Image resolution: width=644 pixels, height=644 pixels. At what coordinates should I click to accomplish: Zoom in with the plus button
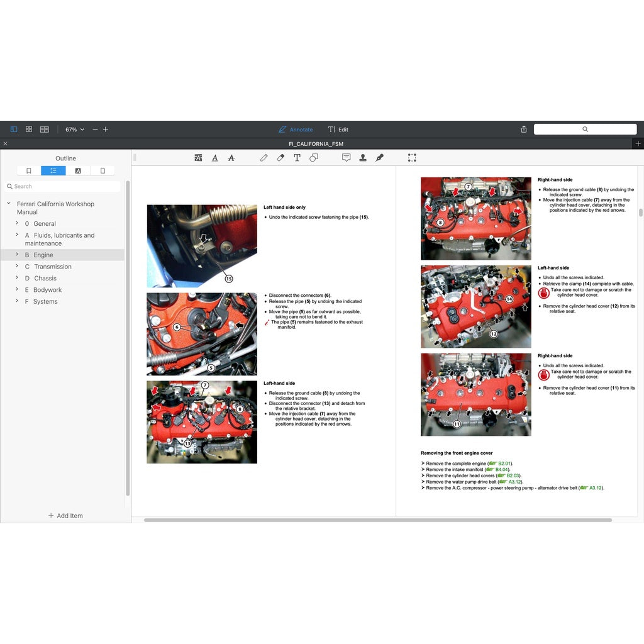pyautogui.click(x=106, y=130)
